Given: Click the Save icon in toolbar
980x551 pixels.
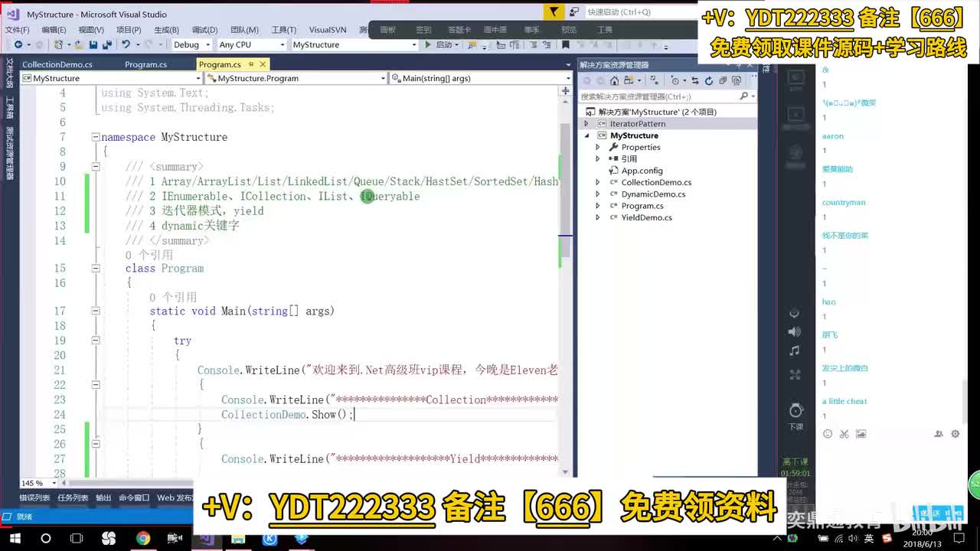Looking at the screenshot, I should pos(95,44).
